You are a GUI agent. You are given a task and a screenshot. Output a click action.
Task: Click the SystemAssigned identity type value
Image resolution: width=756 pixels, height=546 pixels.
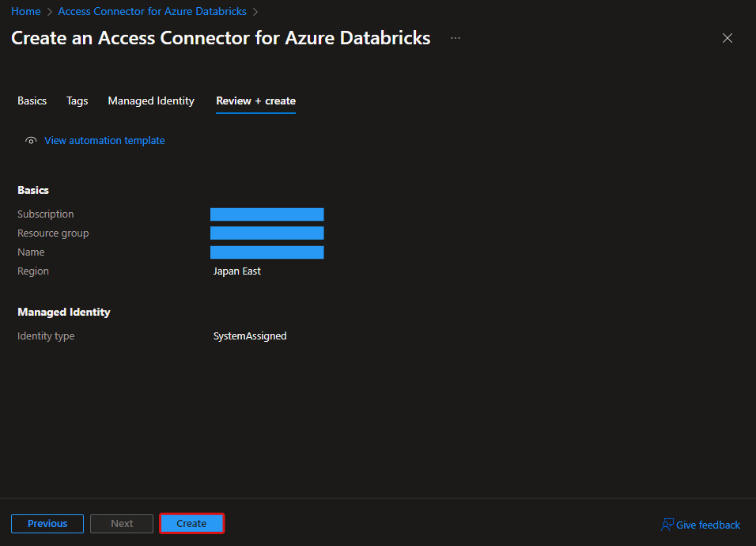250,336
